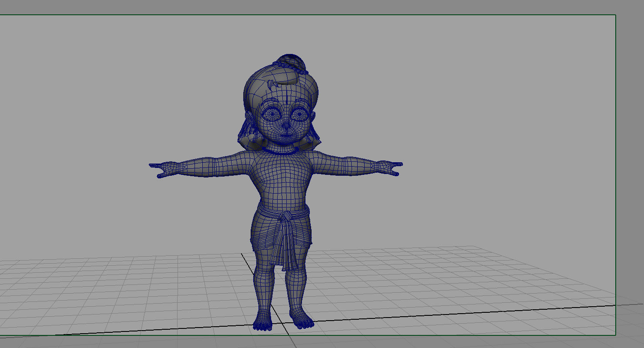Select the hanging cloth strip of the loincloth
The image size is (644, 348).
(x=285, y=244)
